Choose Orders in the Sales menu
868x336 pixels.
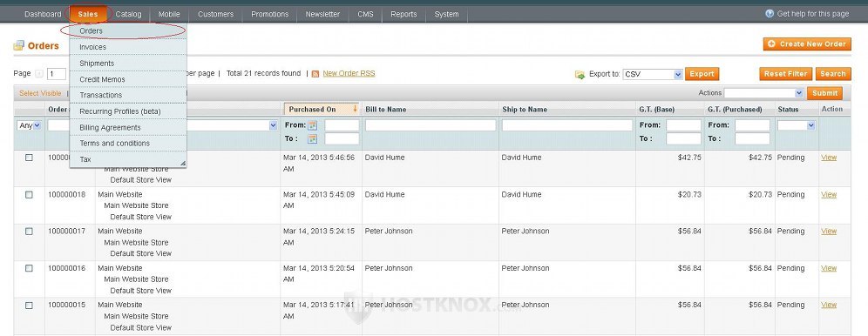click(x=128, y=31)
